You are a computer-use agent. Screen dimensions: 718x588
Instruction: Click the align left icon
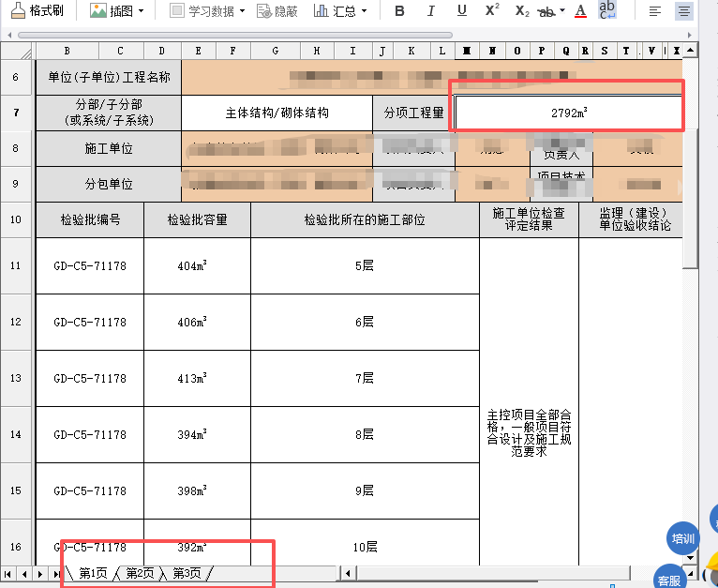pyautogui.click(x=655, y=11)
